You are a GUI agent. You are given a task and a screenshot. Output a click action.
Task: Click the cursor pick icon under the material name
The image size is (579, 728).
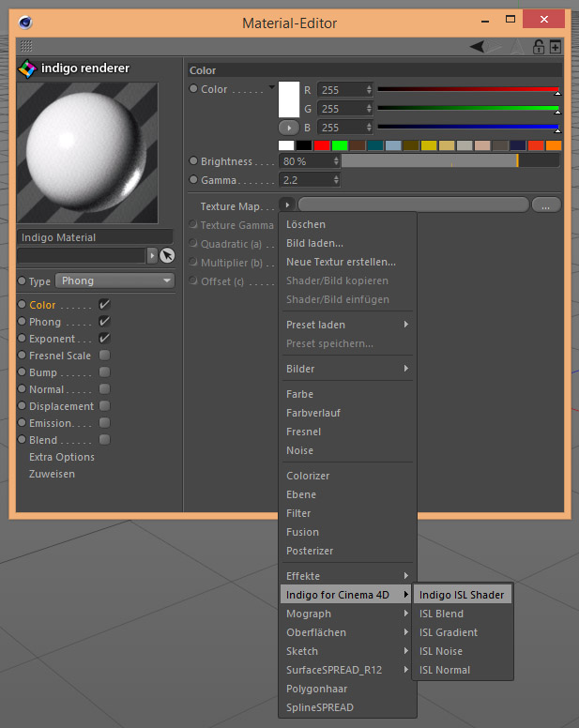[167, 255]
